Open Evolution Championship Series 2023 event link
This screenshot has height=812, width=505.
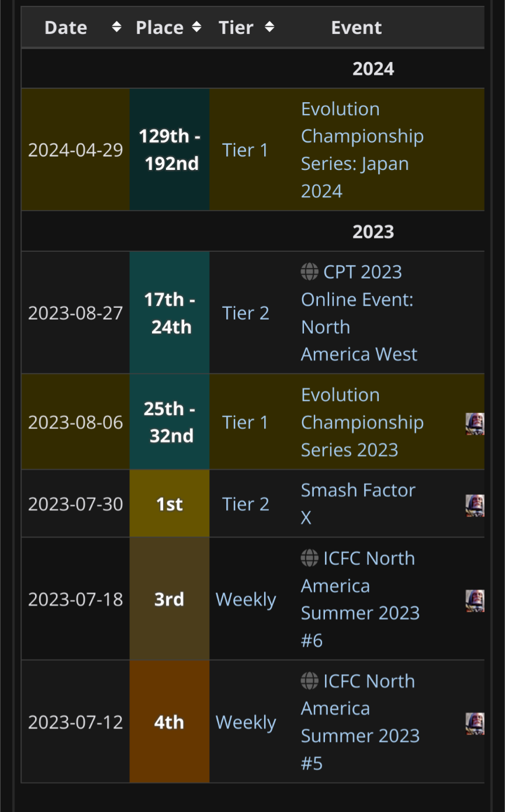362,422
